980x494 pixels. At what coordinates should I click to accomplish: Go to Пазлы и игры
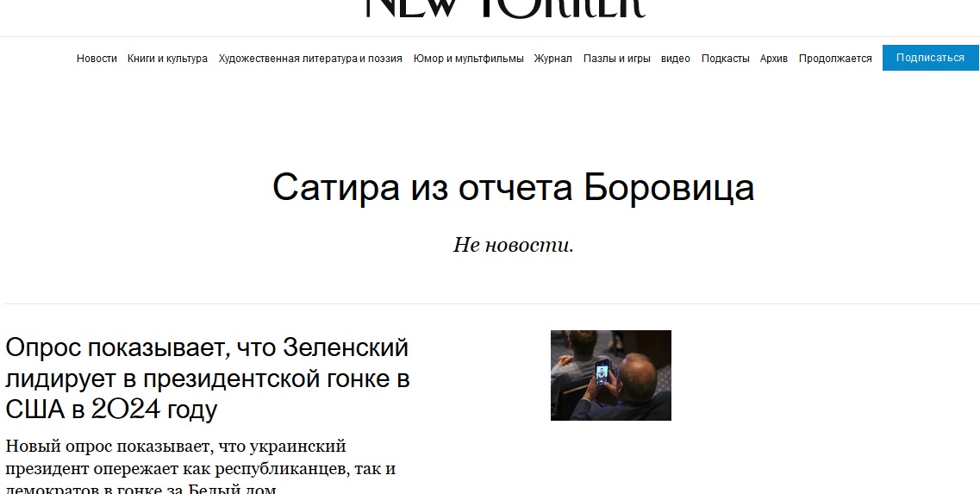tap(617, 58)
